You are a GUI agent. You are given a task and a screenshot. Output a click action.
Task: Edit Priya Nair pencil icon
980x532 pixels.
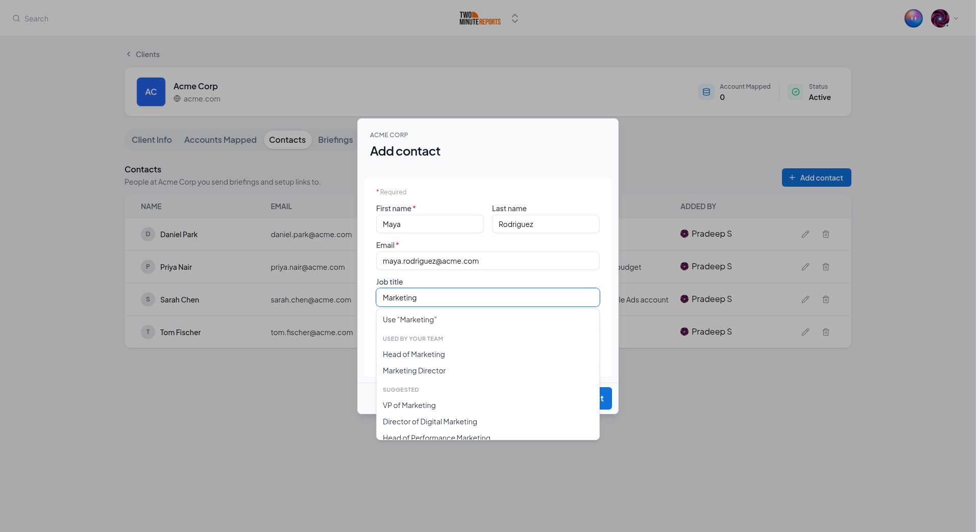click(x=805, y=267)
